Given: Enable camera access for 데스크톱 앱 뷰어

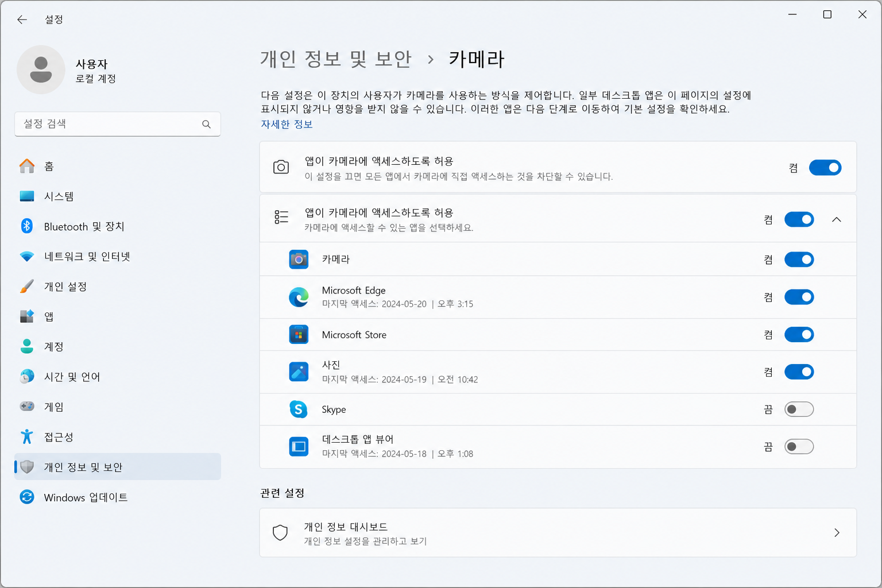Looking at the screenshot, I should [x=799, y=447].
